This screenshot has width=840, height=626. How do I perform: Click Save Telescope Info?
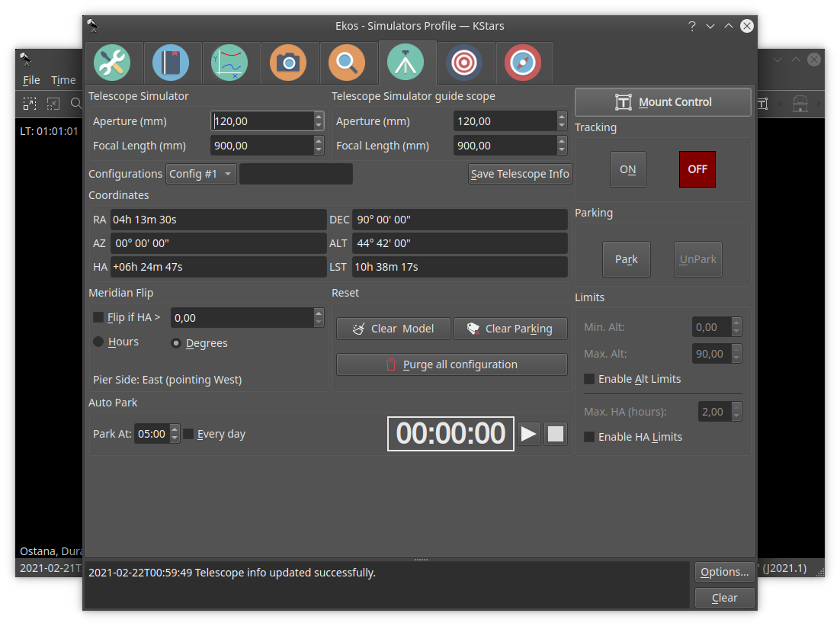(520, 174)
